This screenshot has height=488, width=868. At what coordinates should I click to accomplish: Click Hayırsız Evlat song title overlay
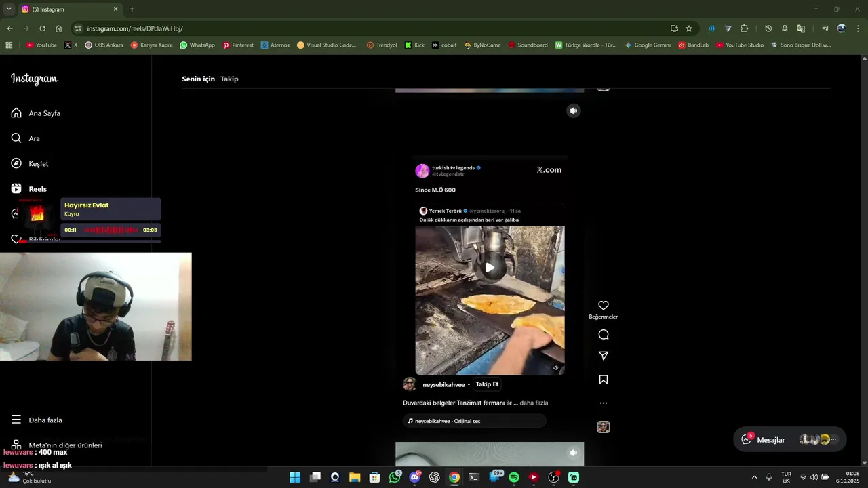tap(87, 205)
